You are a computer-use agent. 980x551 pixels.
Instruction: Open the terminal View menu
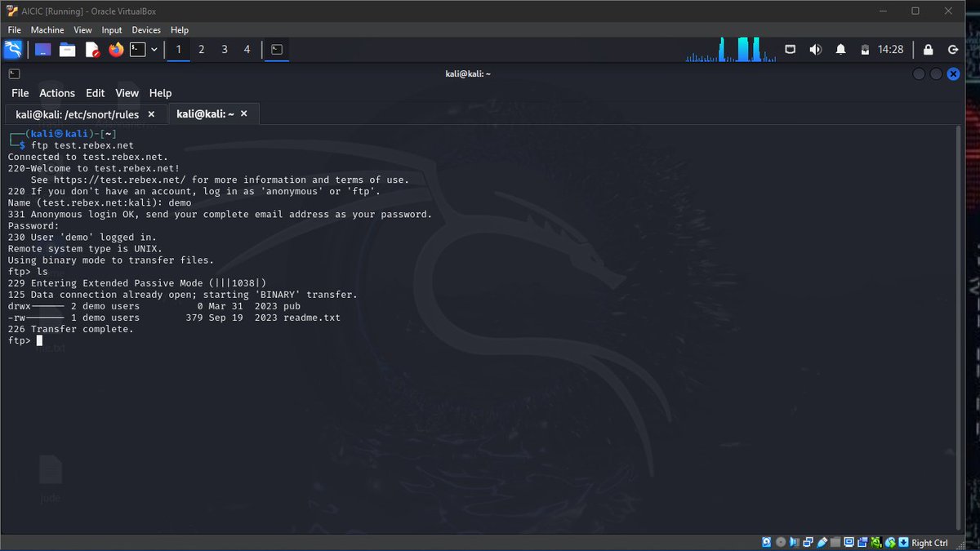pos(127,93)
